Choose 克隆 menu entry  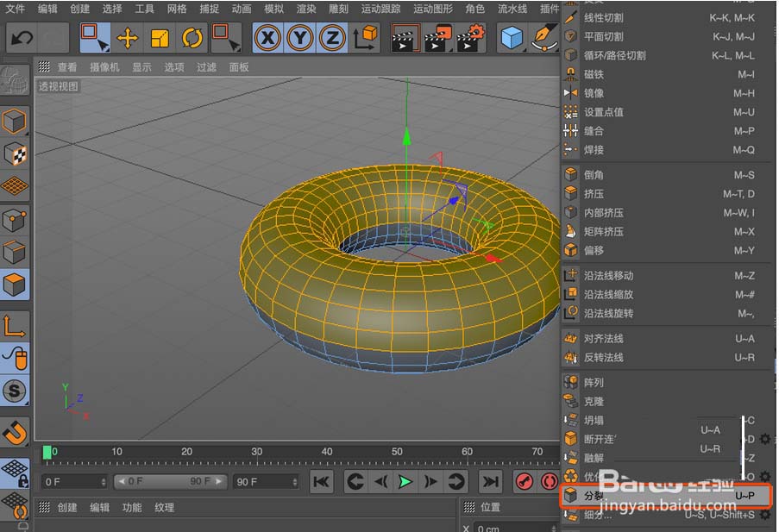click(x=667, y=401)
